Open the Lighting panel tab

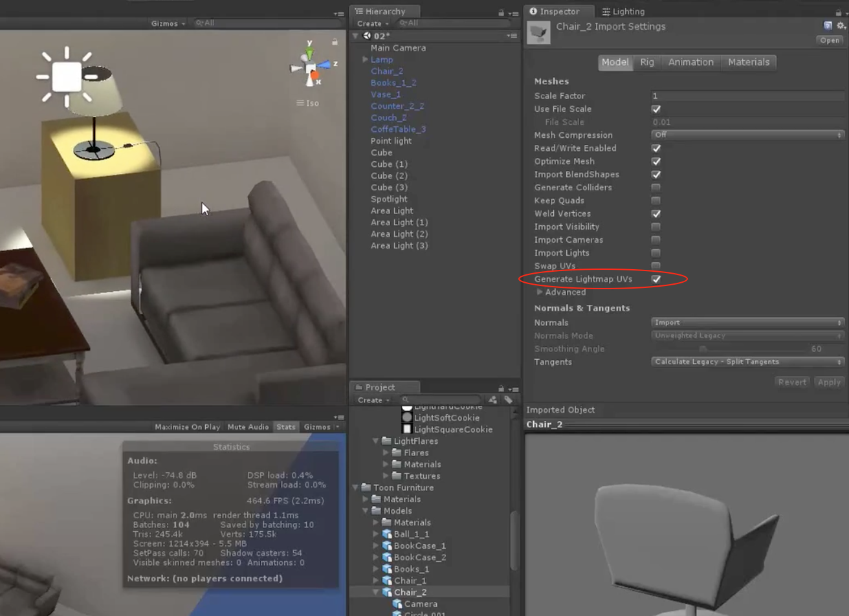coord(623,12)
